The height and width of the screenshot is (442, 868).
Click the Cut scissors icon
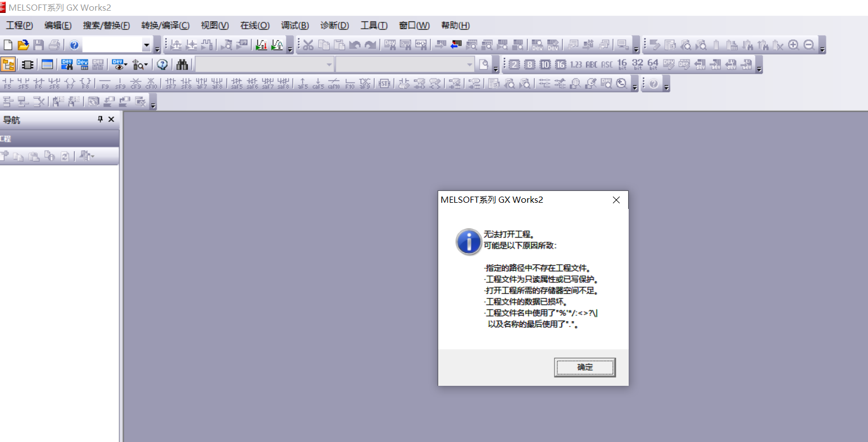point(308,45)
